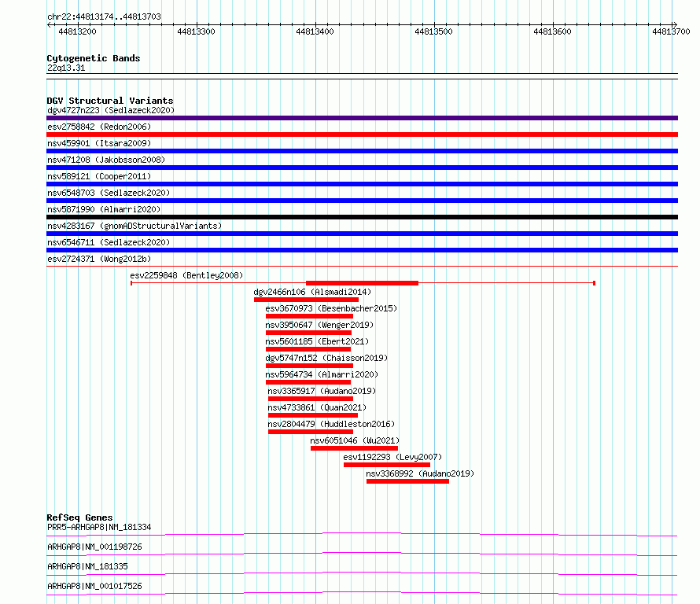The width and height of the screenshot is (700, 604).
Task: Click ruler position 44813500
Action: click(433, 31)
